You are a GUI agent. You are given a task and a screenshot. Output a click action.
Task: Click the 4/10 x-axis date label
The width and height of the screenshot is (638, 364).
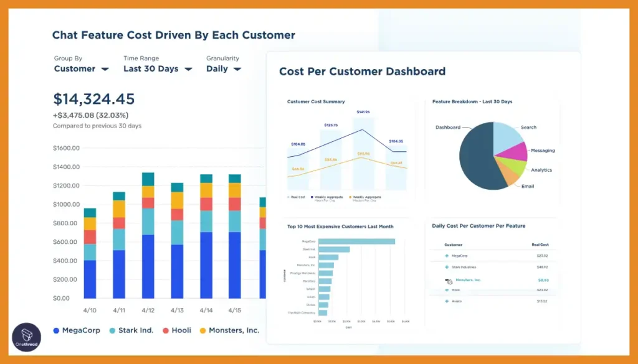pyautogui.click(x=90, y=310)
